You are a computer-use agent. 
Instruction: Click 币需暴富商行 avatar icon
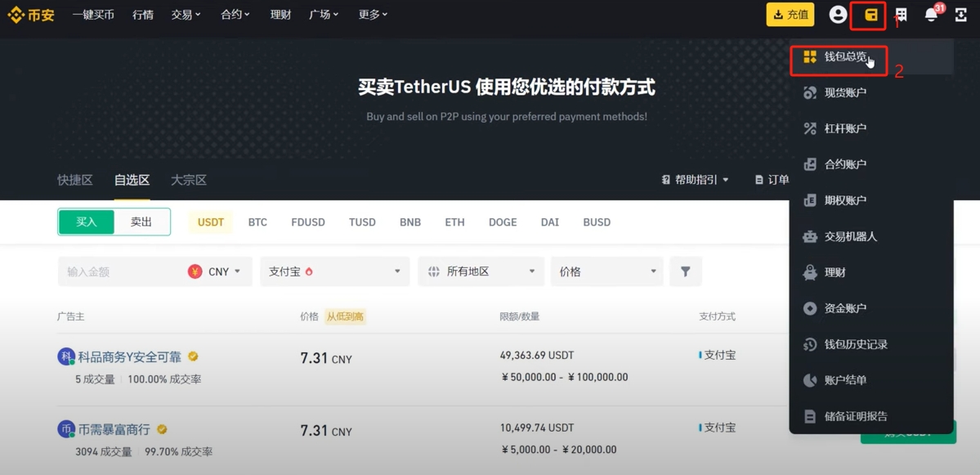(x=65, y=429)
